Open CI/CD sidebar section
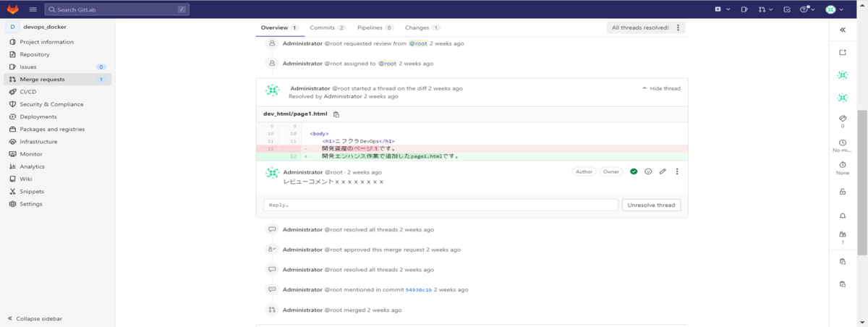The width and height of the screenshot is (868, 327). (27, 92)
